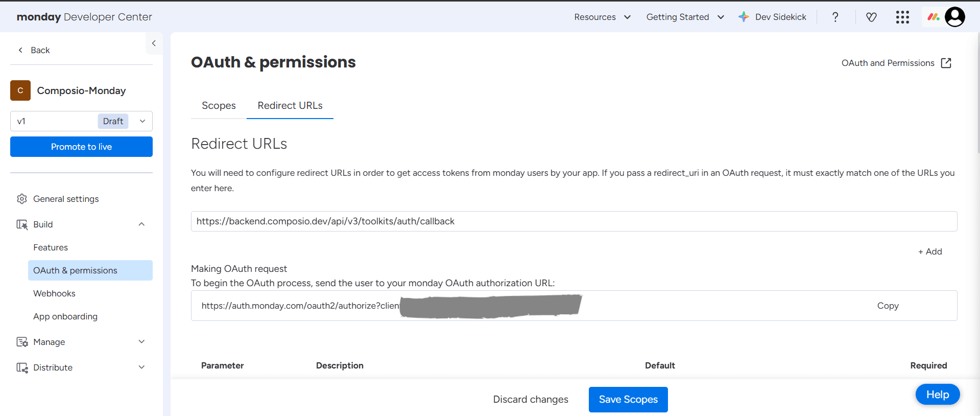Collapse the Build section chevron
Screen dimensions: 980x416
[x=141, y=224]
